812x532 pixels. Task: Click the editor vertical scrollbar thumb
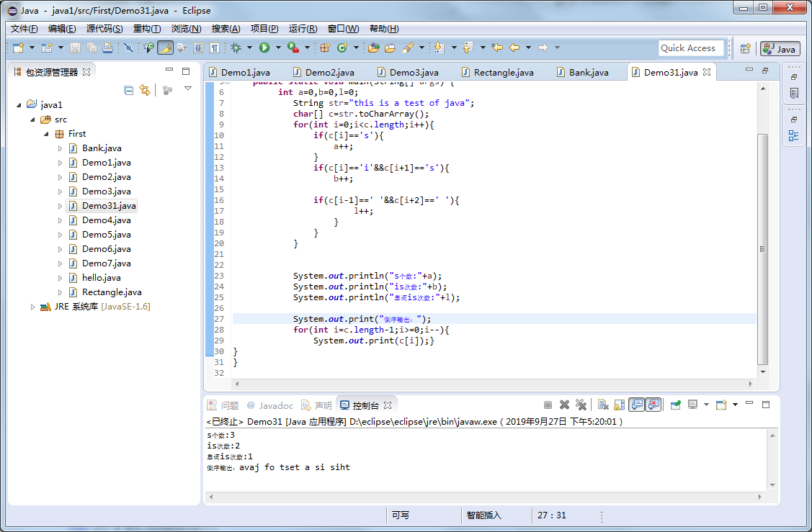point(762,249)
